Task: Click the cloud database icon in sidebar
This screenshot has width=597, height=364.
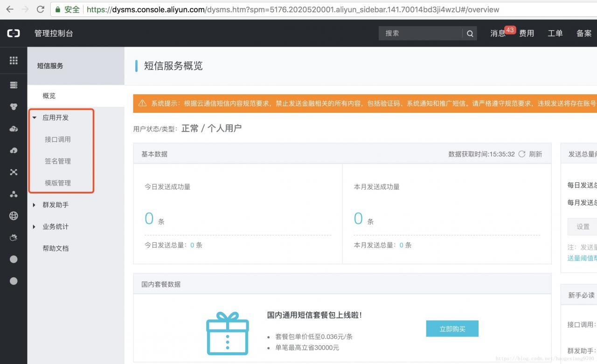Action: click(x=14, y=129)
